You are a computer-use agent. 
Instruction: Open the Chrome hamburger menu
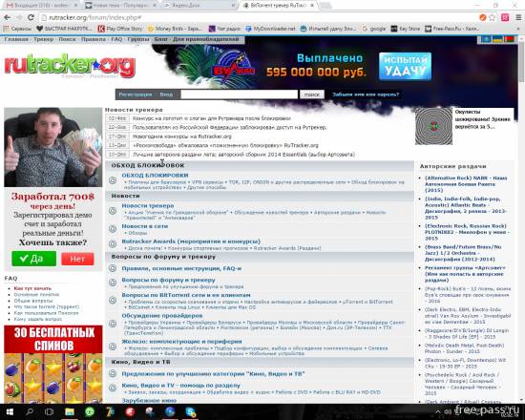pos(518,17)
